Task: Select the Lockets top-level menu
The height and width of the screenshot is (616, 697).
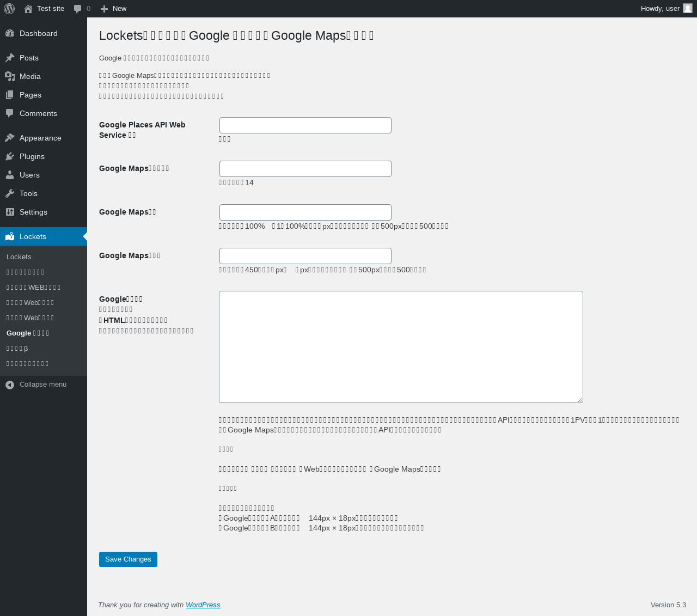Action: coord(44,236)
